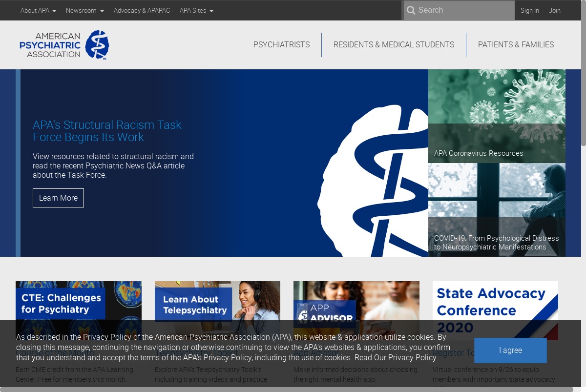
Task: Click the Sign In link
Action: coord(530,10)
